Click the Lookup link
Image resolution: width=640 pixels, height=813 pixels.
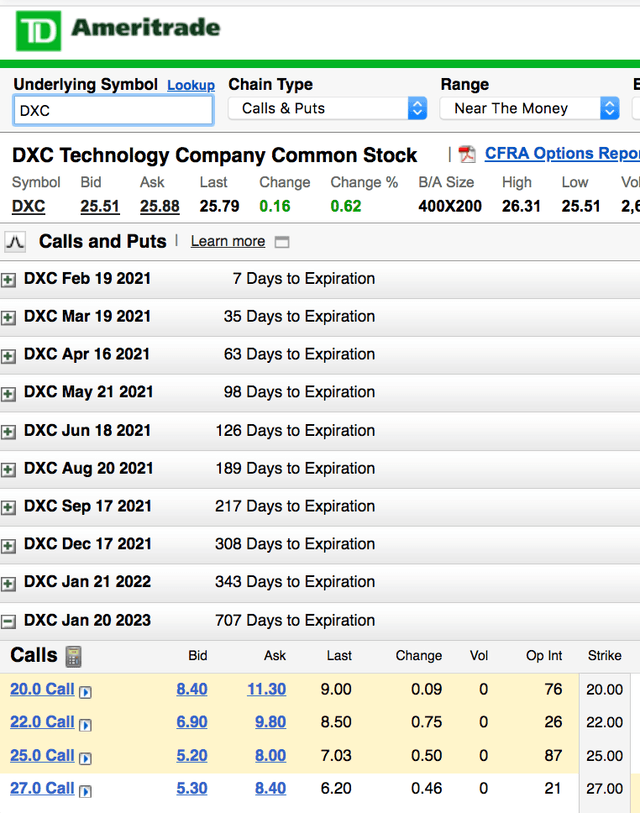[191, 85]
